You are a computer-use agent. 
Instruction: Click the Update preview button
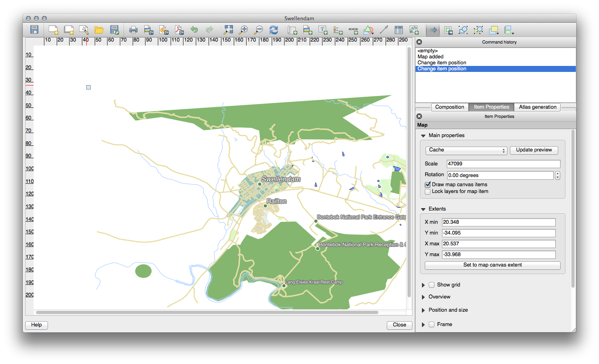(534, 150)
